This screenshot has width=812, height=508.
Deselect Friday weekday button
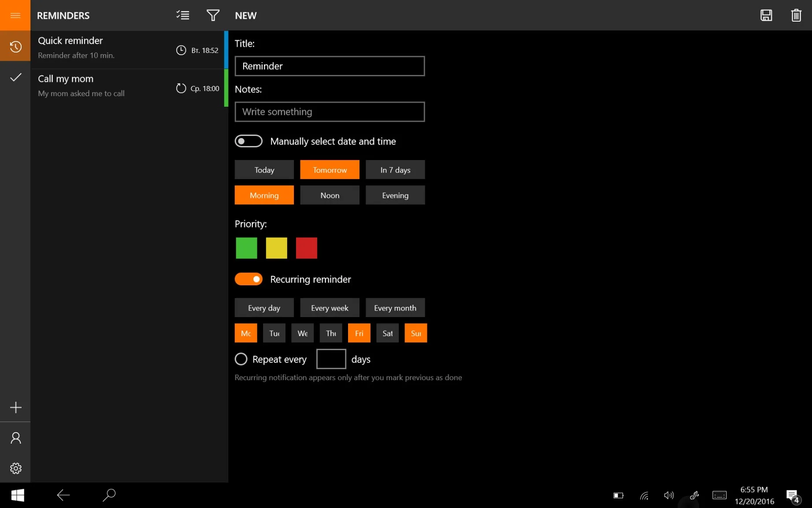(x=359, y=333)
